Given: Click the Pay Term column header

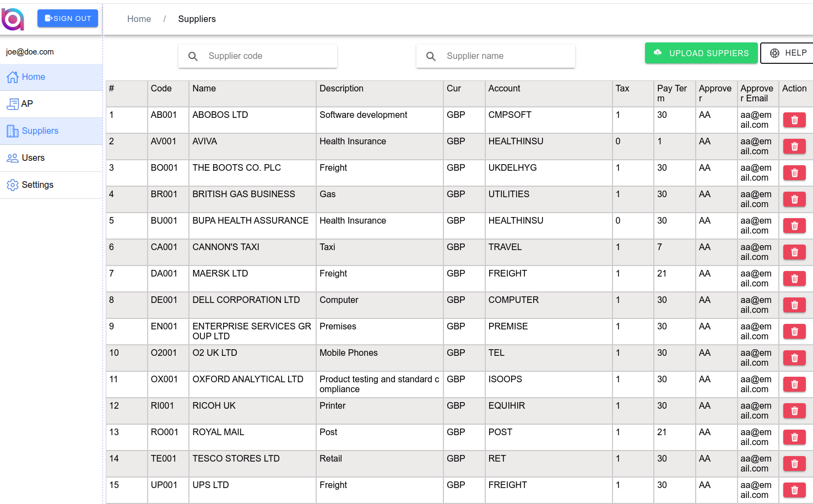Looking at the screenshot, I should (674, 94).
